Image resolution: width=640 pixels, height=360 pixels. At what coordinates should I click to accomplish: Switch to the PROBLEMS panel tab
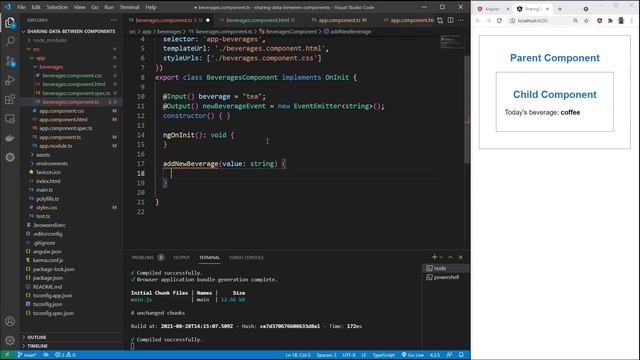(142, 258)
